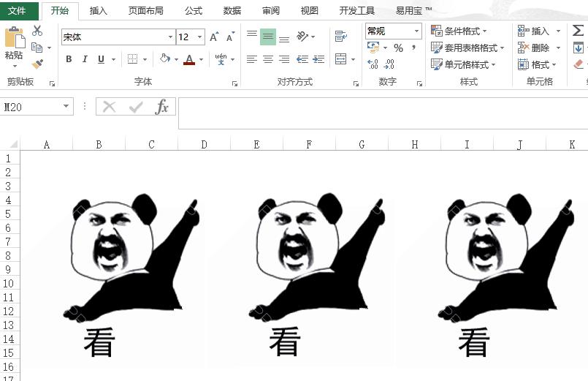Open the font name dropdown 宋体
Screen dimensions: 588x381
click(170, 37)
